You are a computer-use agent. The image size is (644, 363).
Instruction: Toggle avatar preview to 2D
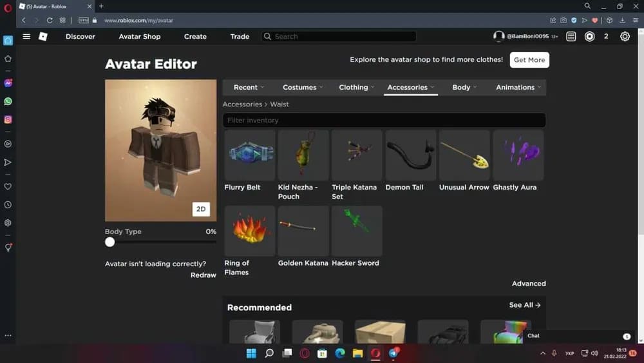point(201,209)
